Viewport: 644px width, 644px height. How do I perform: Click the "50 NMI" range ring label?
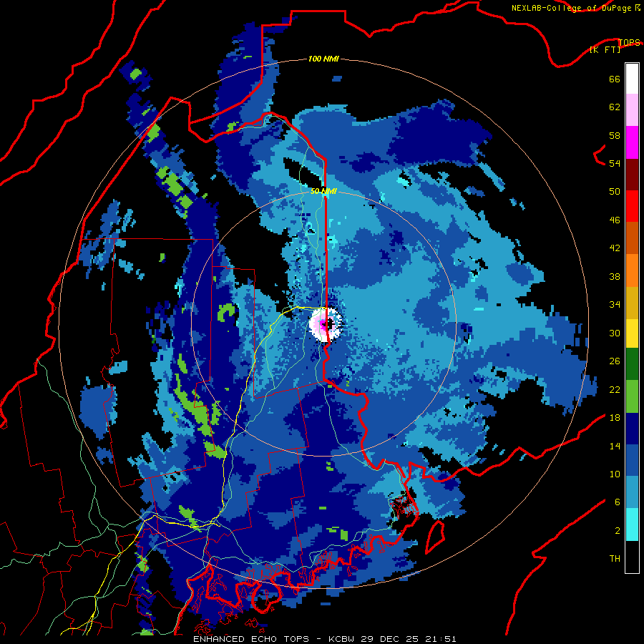tap(323, 191)
